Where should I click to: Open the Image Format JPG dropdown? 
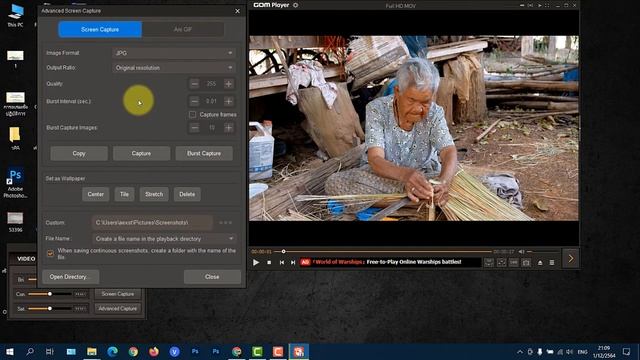pyautogui.click(x=174, y=53)
